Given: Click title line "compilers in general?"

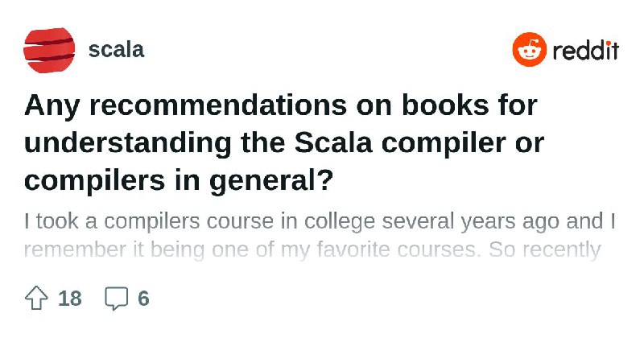Looking at the screenshot, I should tap(178, 180).
